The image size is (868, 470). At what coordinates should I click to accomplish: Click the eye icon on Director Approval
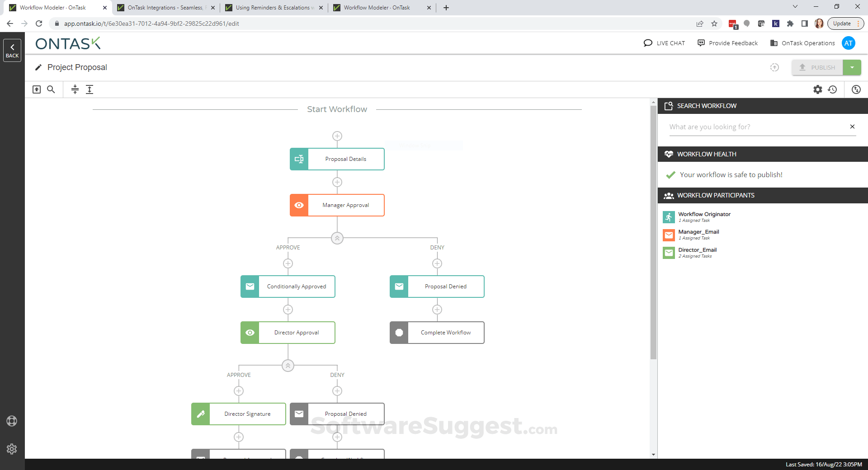point(250,332)
